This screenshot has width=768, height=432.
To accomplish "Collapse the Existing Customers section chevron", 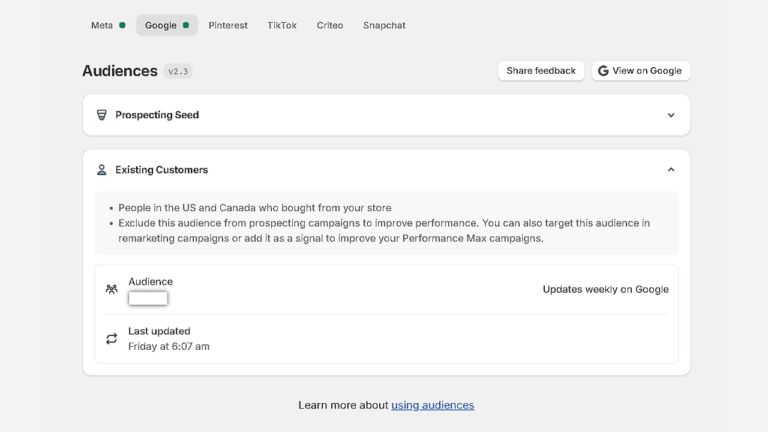I will tap(671, 169).
